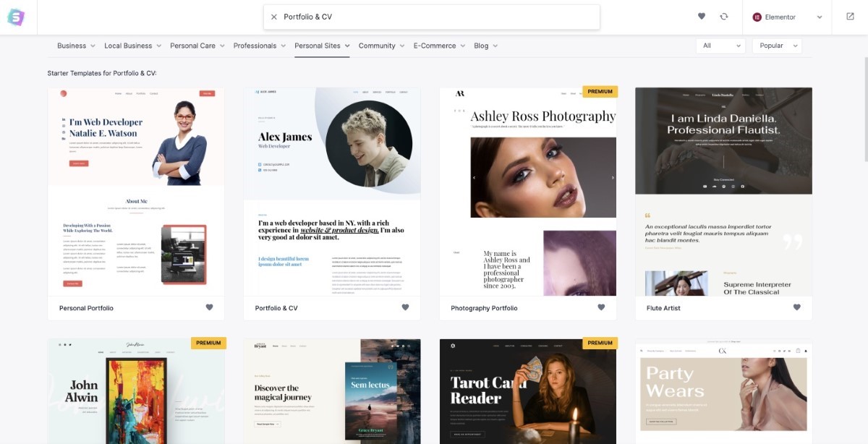Favorite the Photography Portfolio template

coord(601,307)
